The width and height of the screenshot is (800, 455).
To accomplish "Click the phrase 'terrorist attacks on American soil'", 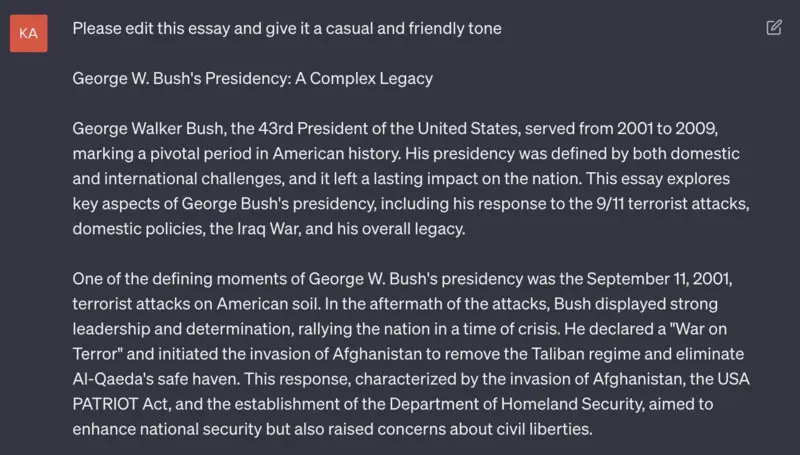I will coord(196,304).
